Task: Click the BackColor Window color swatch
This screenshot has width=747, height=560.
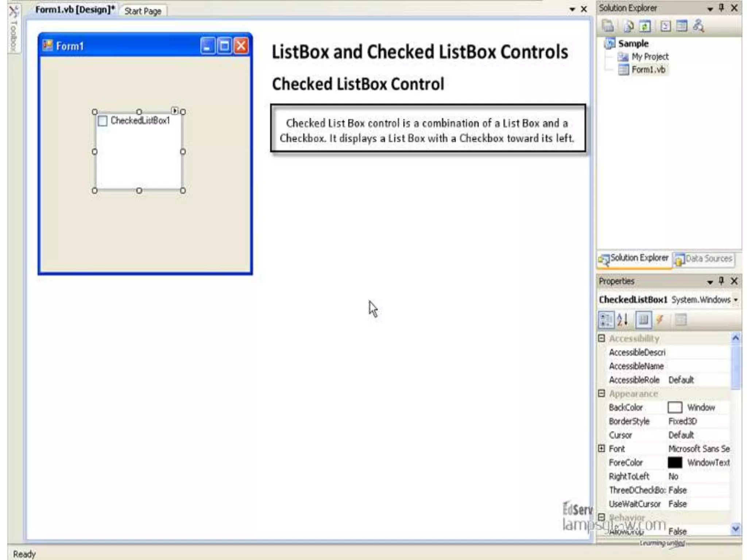Action: 675,407
